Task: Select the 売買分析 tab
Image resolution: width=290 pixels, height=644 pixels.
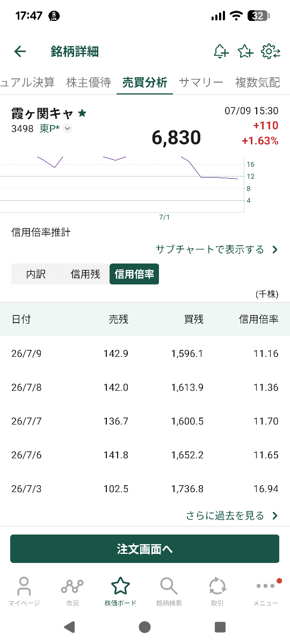Action: [144, 82]
